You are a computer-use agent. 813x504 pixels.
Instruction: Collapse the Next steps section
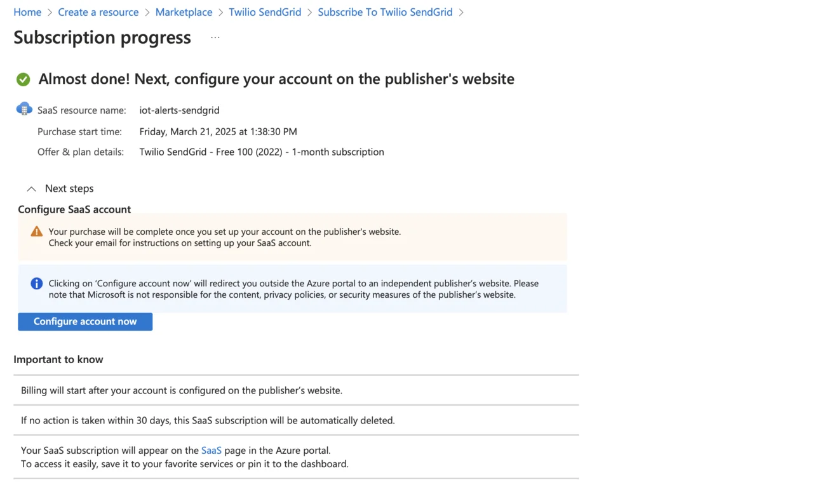coord(31,189)
